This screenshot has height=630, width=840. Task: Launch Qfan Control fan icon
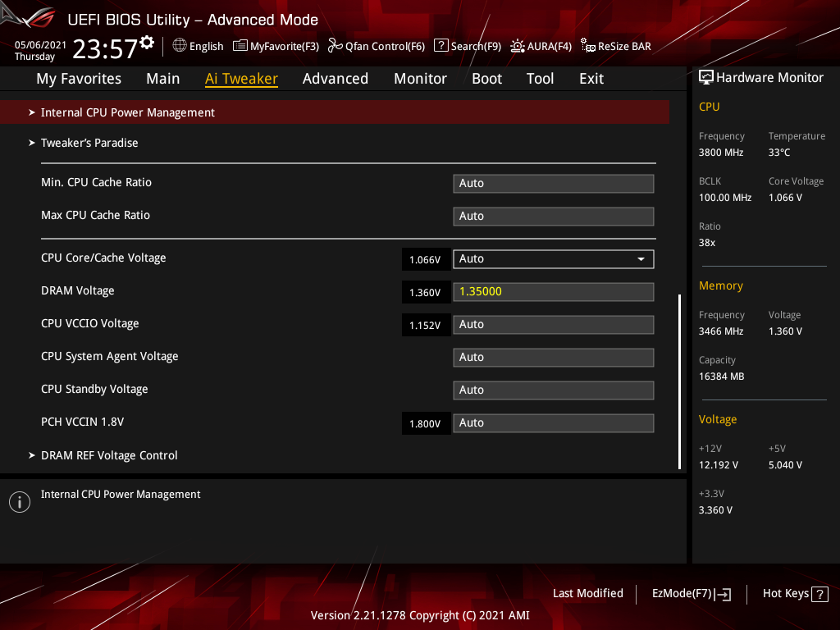coord(335,46)
